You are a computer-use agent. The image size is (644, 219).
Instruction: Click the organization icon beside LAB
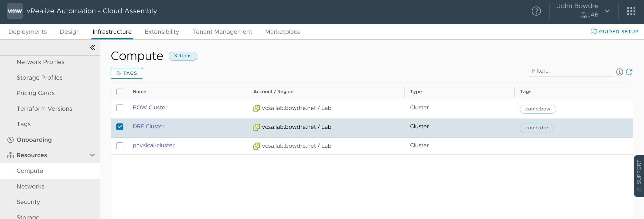(x=584, y=15)
